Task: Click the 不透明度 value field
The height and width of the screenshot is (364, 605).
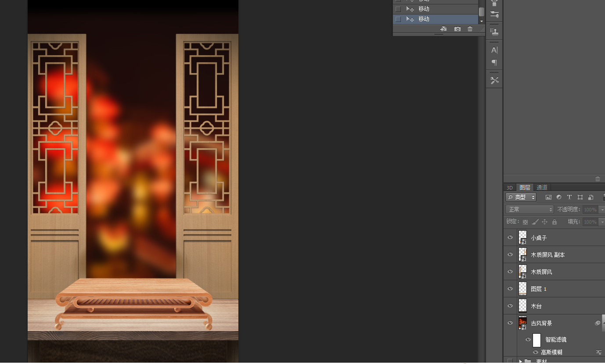Action: point(590,210)
